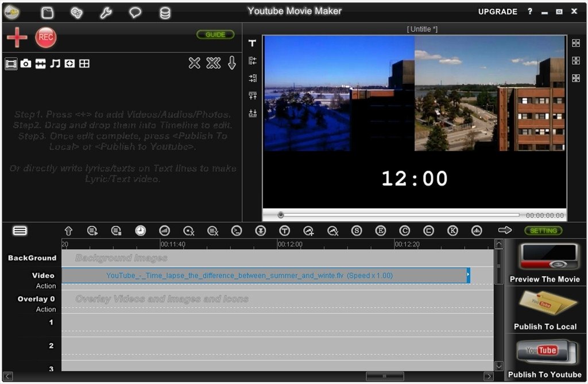Click the down arrow add-to-timeline icon

232,63
